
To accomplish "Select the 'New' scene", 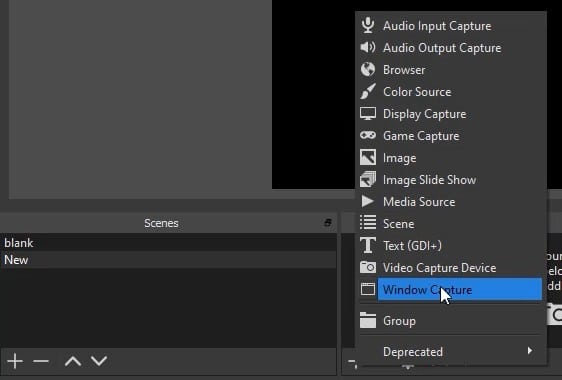I will pos(168,260).
